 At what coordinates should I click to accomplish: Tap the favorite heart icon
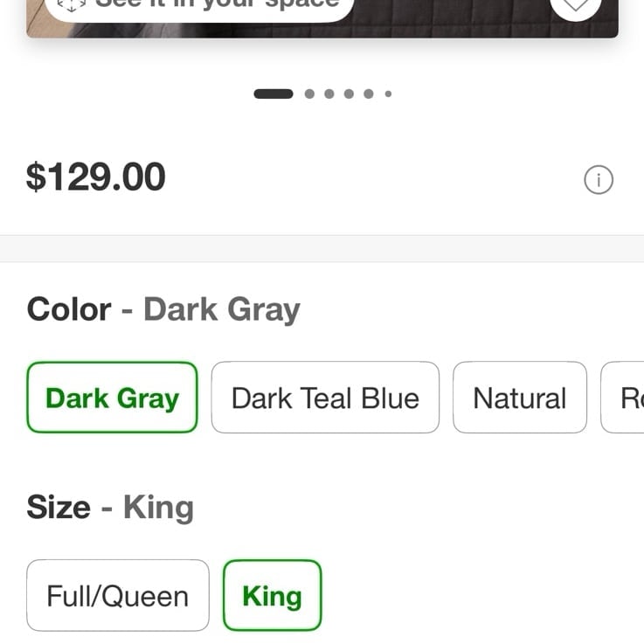[576, 5]
